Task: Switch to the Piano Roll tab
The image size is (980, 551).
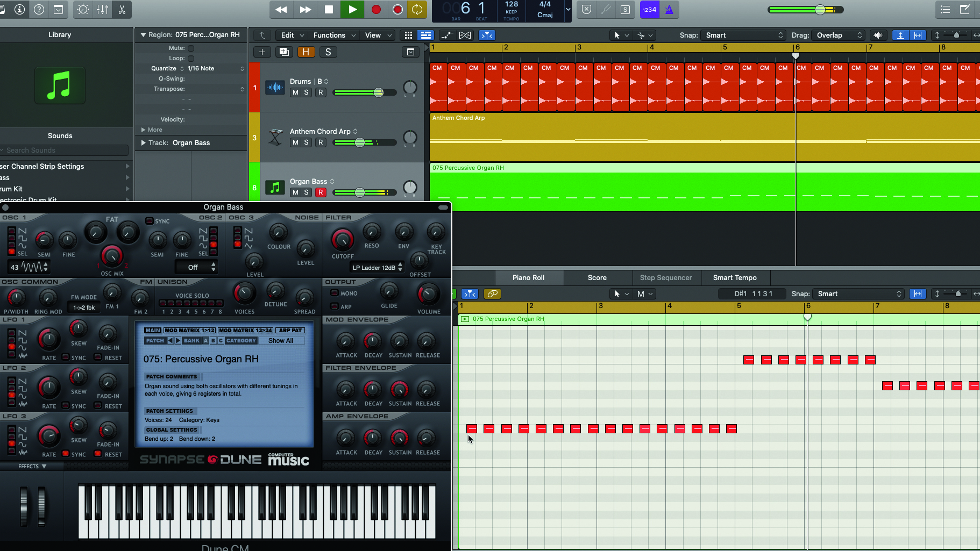Action: coord(528,278)
